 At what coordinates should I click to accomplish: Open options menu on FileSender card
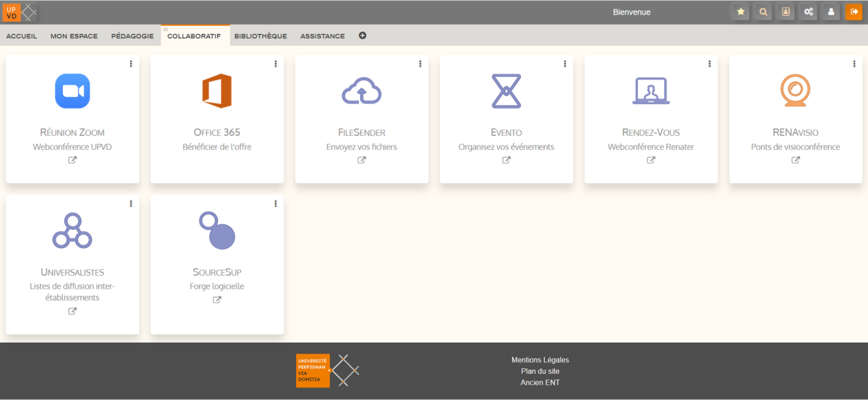point(420,64)
